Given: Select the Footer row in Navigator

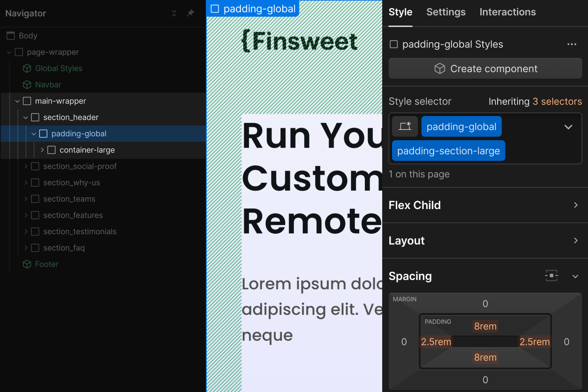Looking at the screenshot, I should [x=103, y=264].
